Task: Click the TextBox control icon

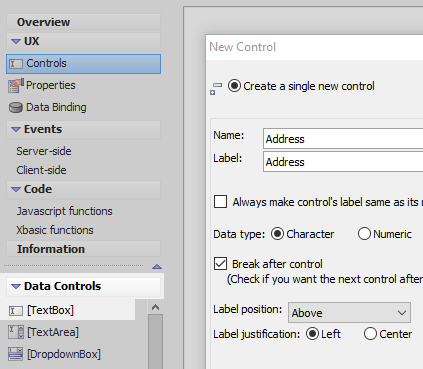Action: pyautogui.click(x=15, y=311)
